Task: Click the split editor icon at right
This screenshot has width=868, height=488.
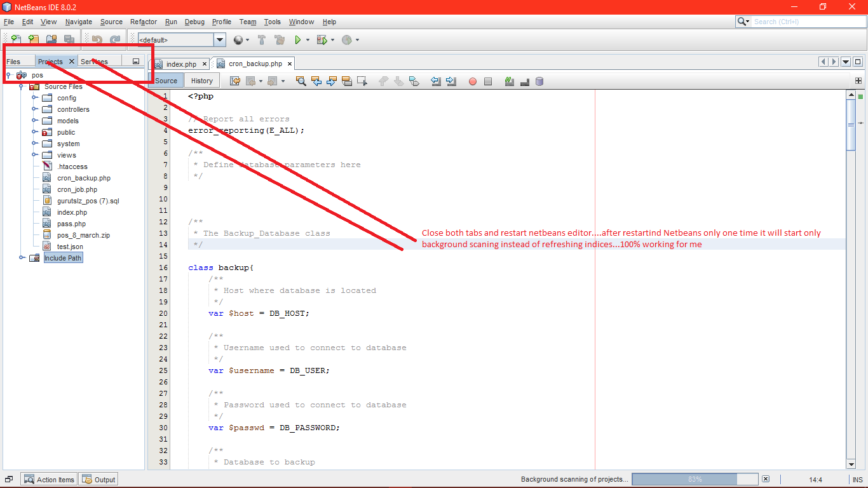Action: click(x=858, y=81)
